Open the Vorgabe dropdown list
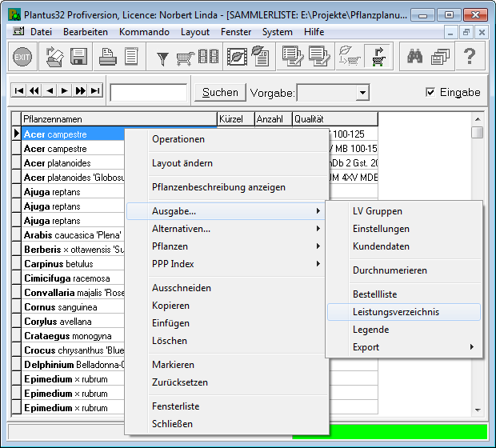This screenshot has height=448, width=496. [362, 93]
